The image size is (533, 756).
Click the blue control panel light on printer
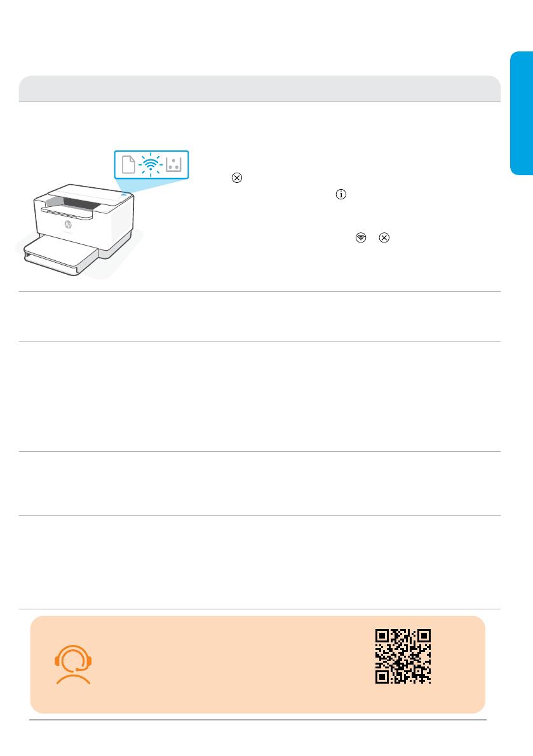click(x=125, y=196)
